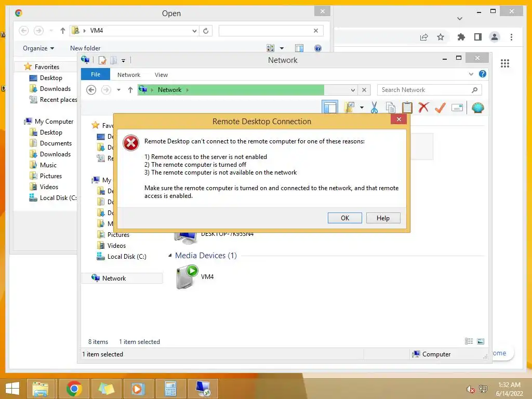Click the orange checkmark Properties icon
The height and width of the screenshot is (399, 532).
440,108
